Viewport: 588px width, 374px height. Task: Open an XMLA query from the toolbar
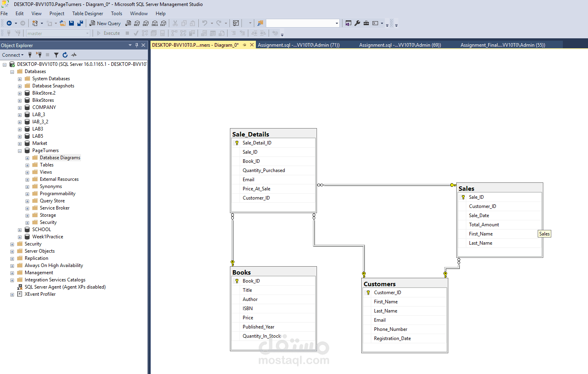point(154,23)
